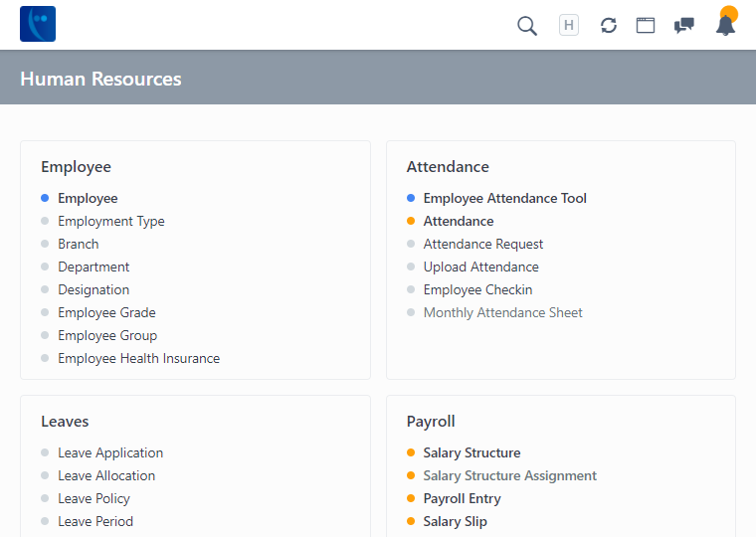The height and width of the screenshot is (537, 756).
Task: Click the blue app logo
Action: pyautogui.click(x=38, y=24)
